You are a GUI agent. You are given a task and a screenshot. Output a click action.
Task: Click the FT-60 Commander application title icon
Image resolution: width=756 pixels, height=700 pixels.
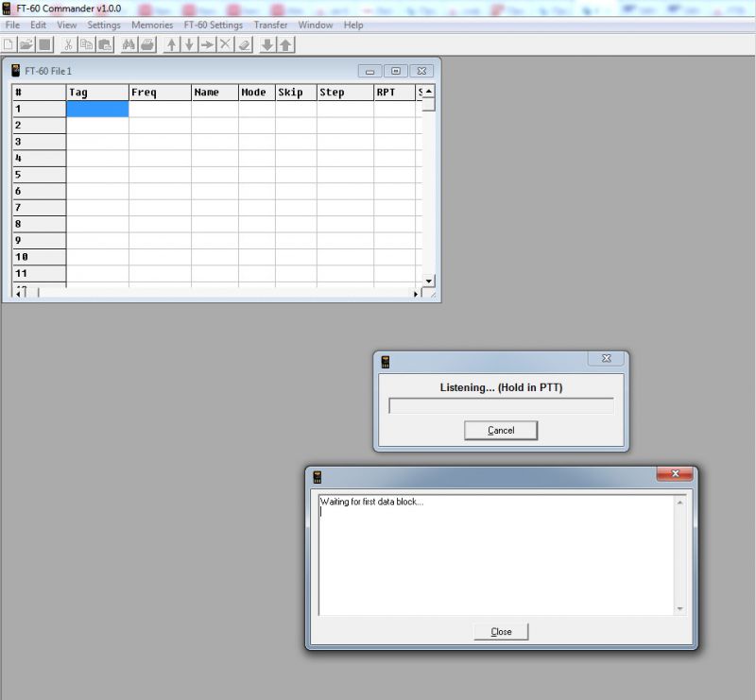point(7,9)
